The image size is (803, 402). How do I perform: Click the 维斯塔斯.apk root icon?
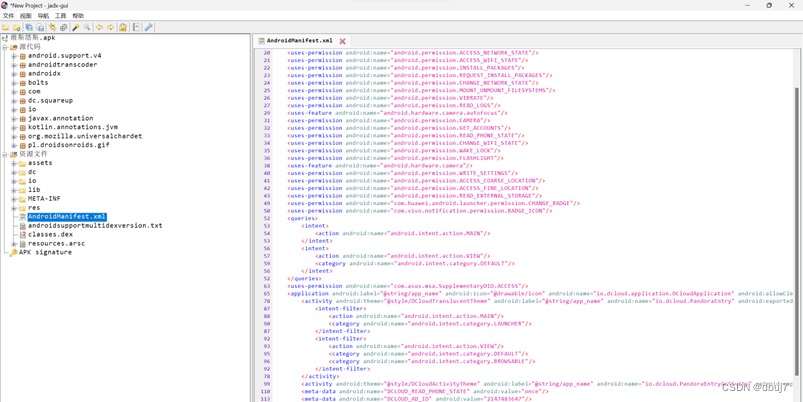pos(5,38)
